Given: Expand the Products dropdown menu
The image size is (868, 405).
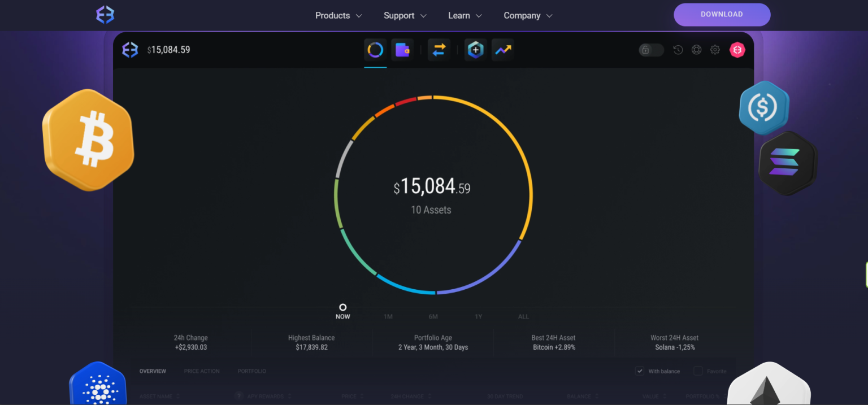Looking at the screenshot, I should [338, 16].
